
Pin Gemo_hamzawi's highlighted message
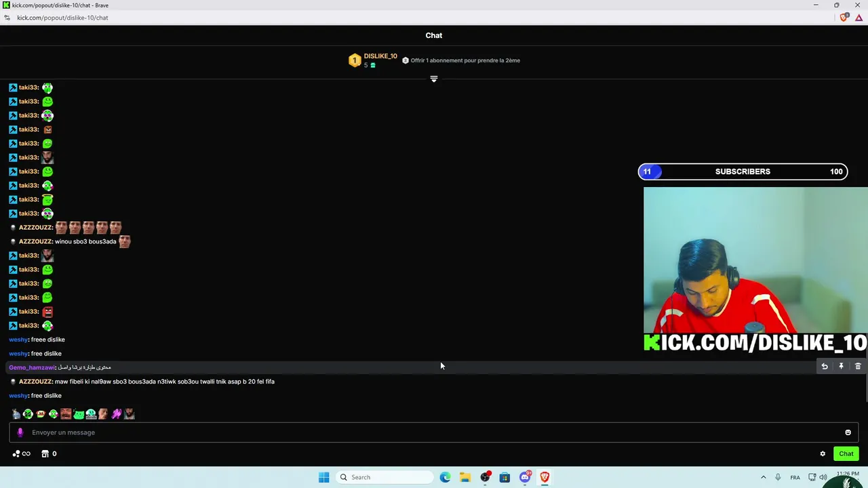point(841,367)
